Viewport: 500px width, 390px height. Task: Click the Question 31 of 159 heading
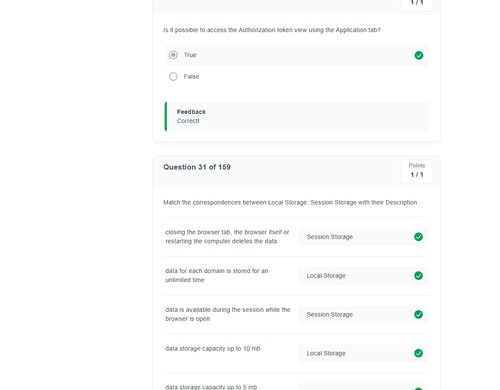pos(197,167)
